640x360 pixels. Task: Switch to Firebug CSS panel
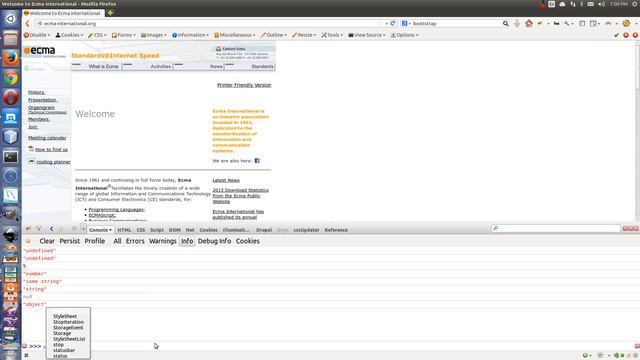141,230
